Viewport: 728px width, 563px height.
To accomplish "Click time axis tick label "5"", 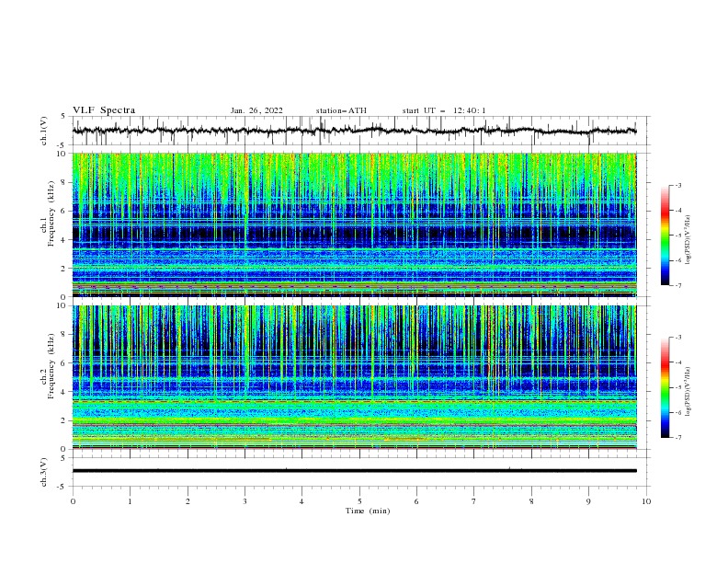I will point(359,501).
